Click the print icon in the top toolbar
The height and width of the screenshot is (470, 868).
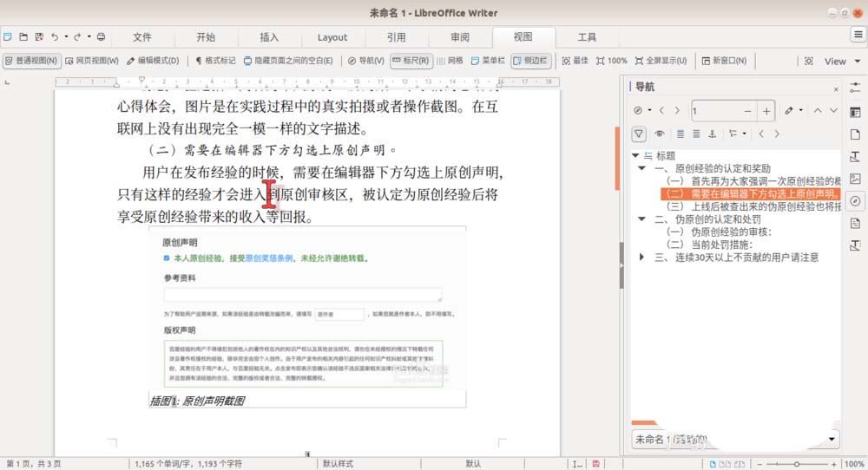101,37
